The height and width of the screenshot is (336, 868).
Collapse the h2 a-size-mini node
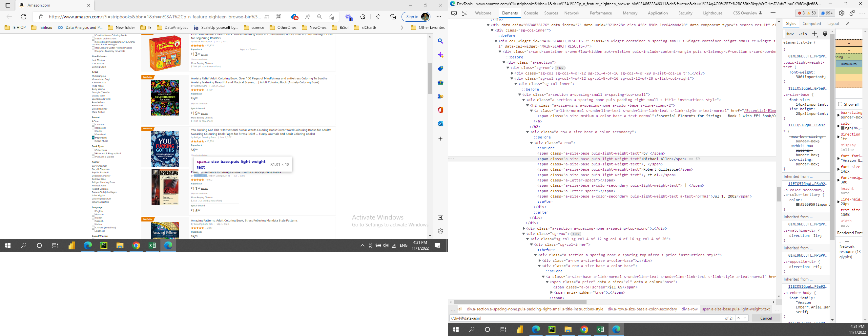(527, 105)
